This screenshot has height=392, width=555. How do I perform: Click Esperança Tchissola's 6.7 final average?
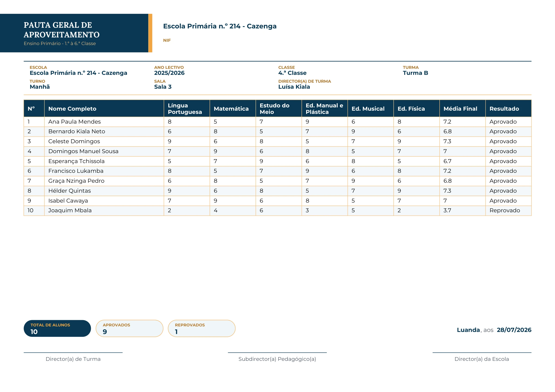click(x=447, y=161)
